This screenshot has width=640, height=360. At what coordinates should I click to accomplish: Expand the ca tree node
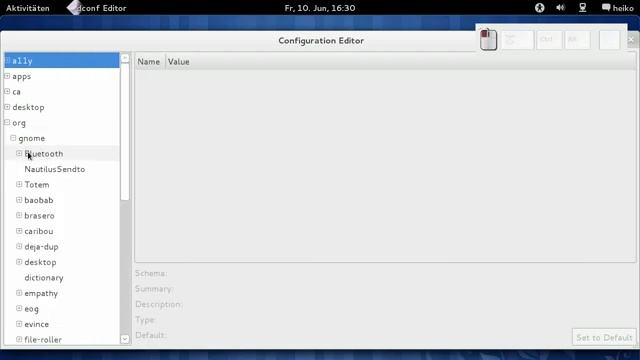pos(7,91)
